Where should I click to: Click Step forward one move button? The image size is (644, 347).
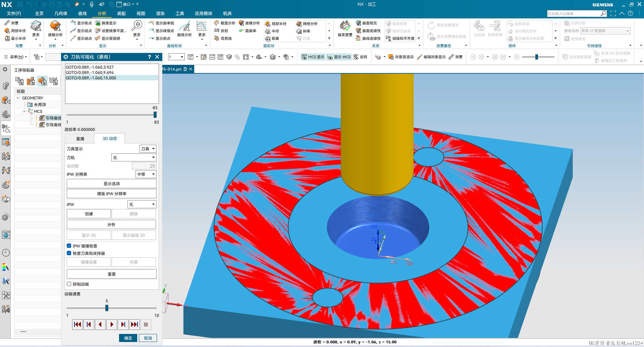(123, 324)
